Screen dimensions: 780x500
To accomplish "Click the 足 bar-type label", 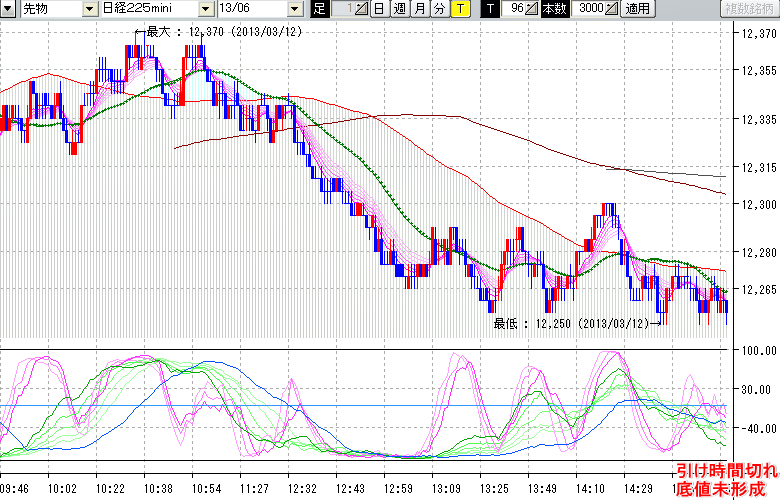I will [x=319, y=9].
